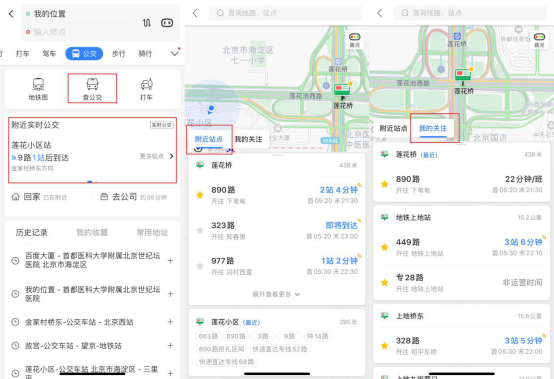Viewport: 554px width, 379px height.
Task: Select 我的收藏 tab
Action: [x=92, y=232]
